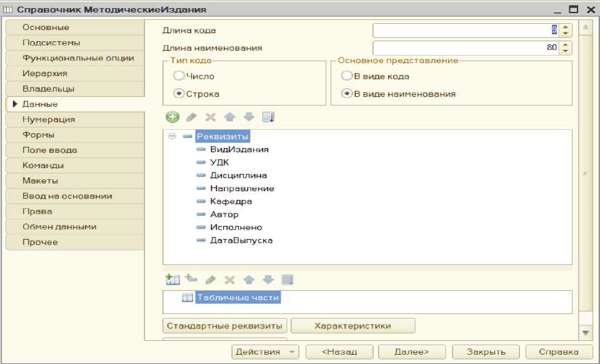
Task: Switch to the Макеты tab
Action: coord(76,180)
